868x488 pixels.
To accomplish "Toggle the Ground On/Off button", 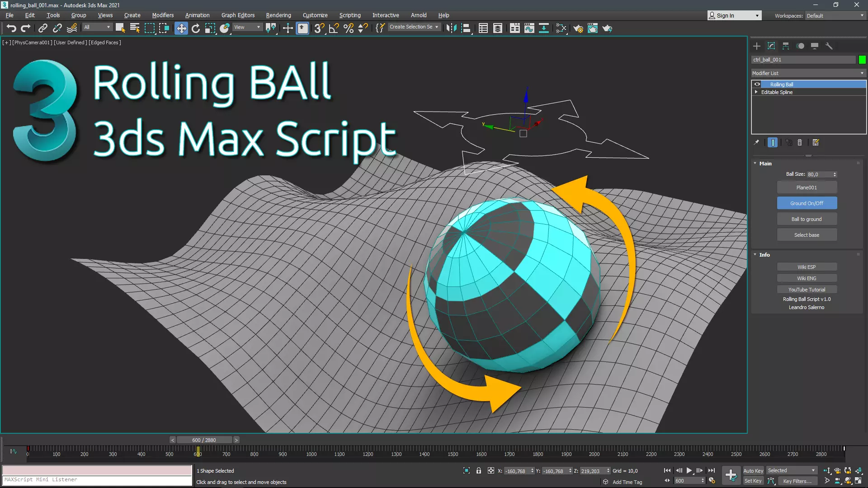I will tap(807, 203).
